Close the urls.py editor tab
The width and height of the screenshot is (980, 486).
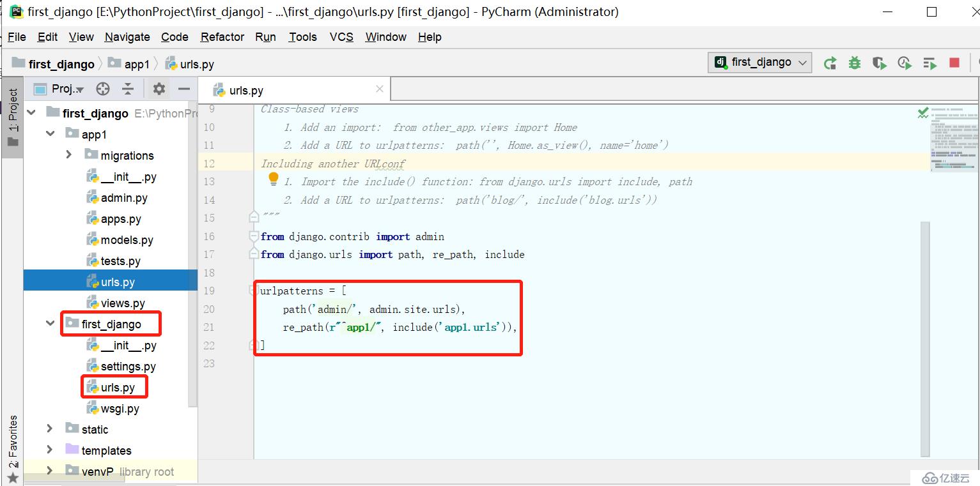pyautogui.click(x=380, y=89)
